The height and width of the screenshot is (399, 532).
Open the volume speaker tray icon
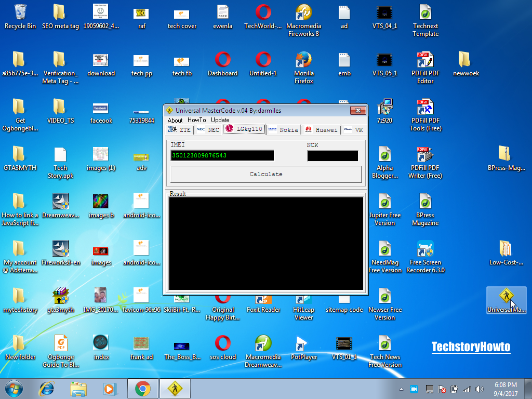(479, 389)
